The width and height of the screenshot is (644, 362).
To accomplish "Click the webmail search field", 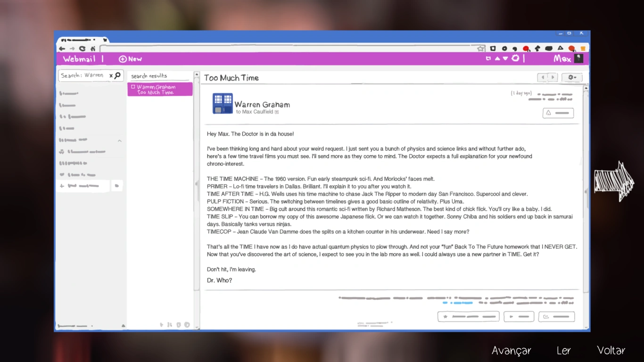I will click(x=91, y=75).
